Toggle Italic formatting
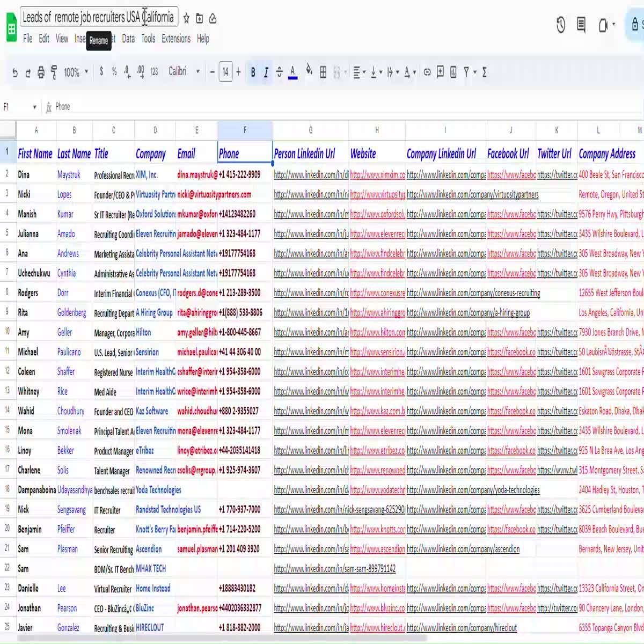The width and height of the screenshot is (644, 644). point(266,72)
